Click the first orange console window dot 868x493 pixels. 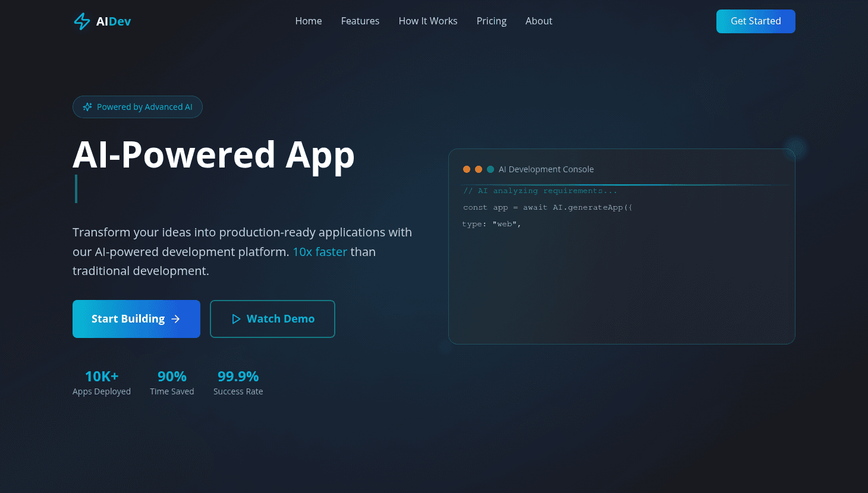tap(467, 169)
